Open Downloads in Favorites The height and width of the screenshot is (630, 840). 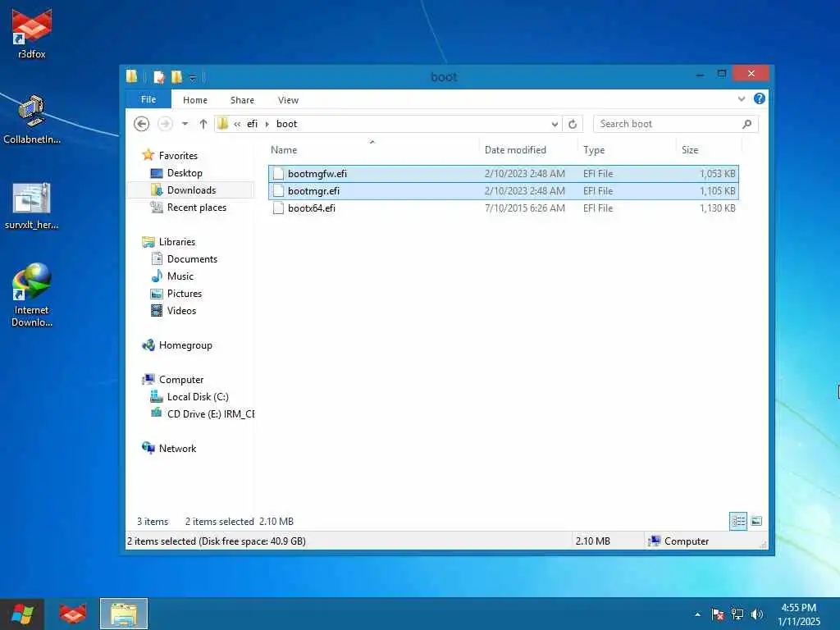191,190
